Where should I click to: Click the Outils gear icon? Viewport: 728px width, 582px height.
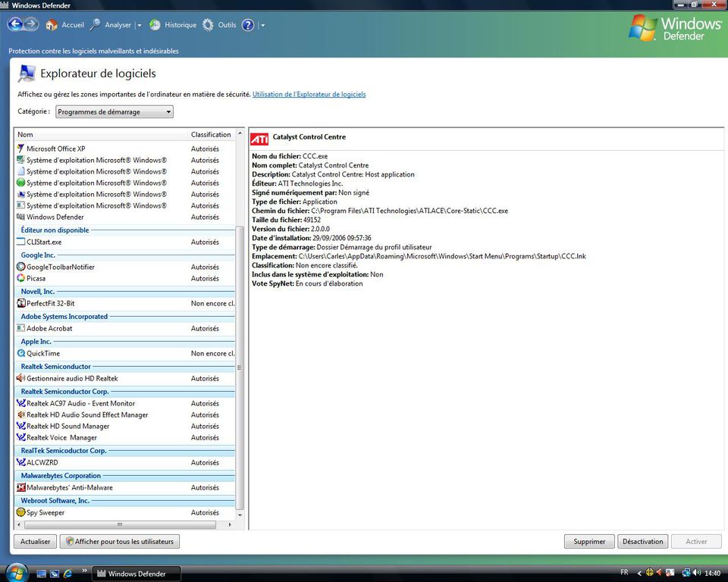point(208,25)
